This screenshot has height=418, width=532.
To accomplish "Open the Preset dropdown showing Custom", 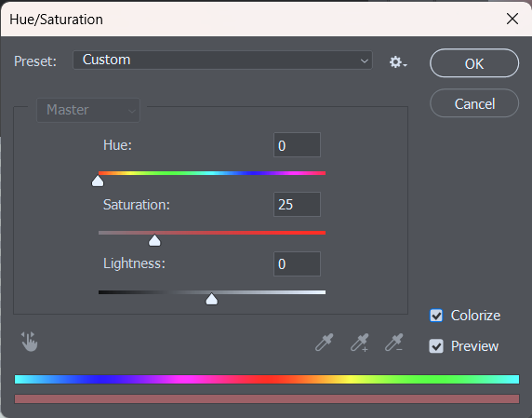I will click(222, 61).
